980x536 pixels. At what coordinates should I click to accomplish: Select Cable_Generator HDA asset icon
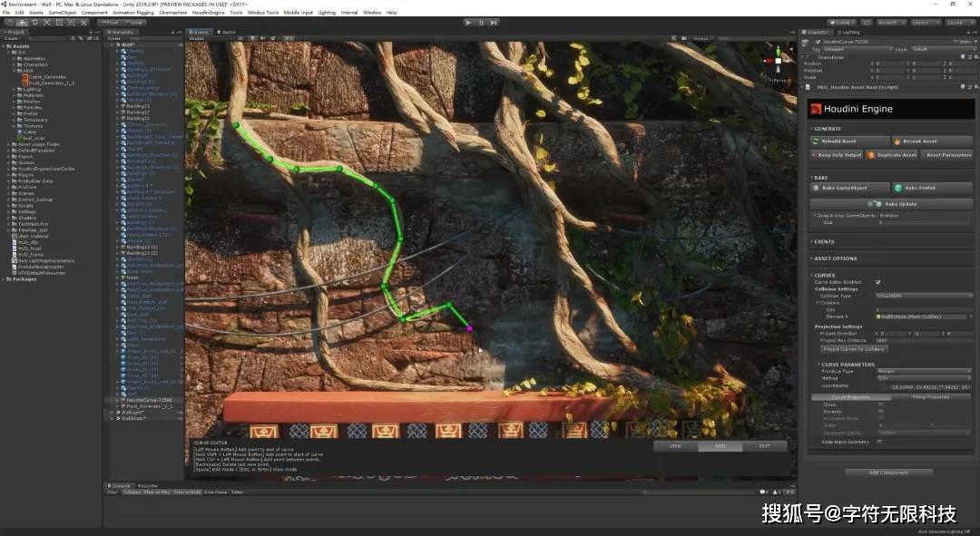tap(25, 77)
